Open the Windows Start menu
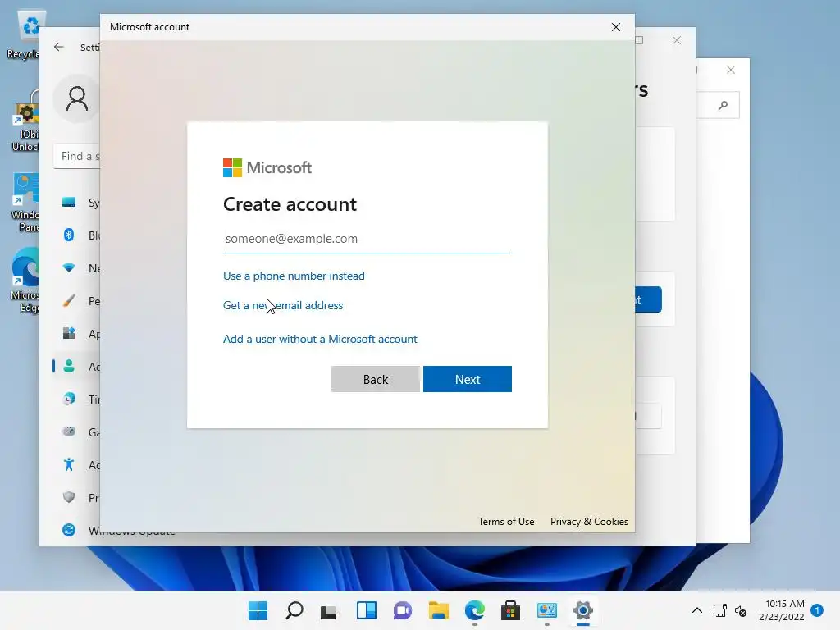Viewport: 840px width, 630px height. pos(258,610)
